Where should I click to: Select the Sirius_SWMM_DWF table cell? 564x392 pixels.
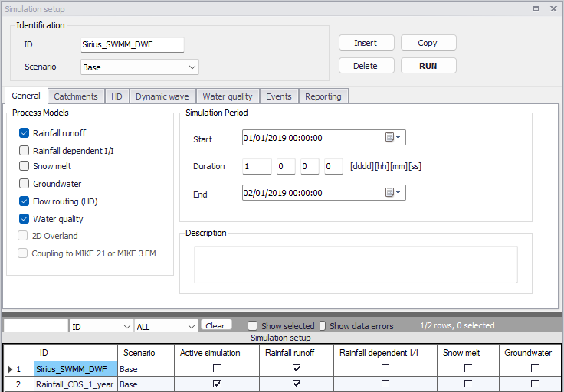(x=76, y=368)
